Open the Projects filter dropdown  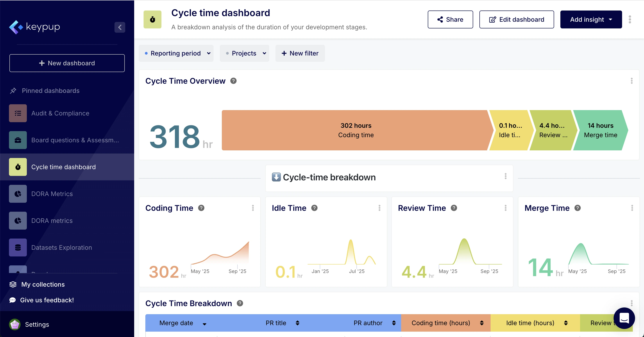(244, 53)
